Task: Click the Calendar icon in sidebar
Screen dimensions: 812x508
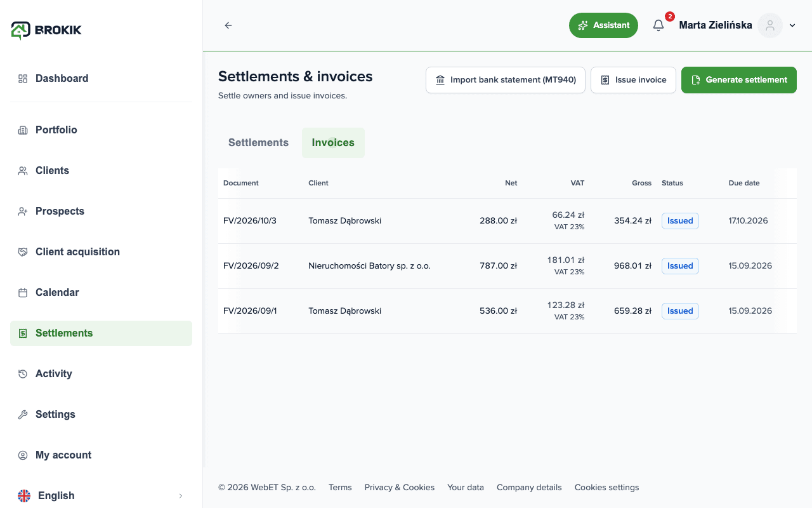Action: 23,292
